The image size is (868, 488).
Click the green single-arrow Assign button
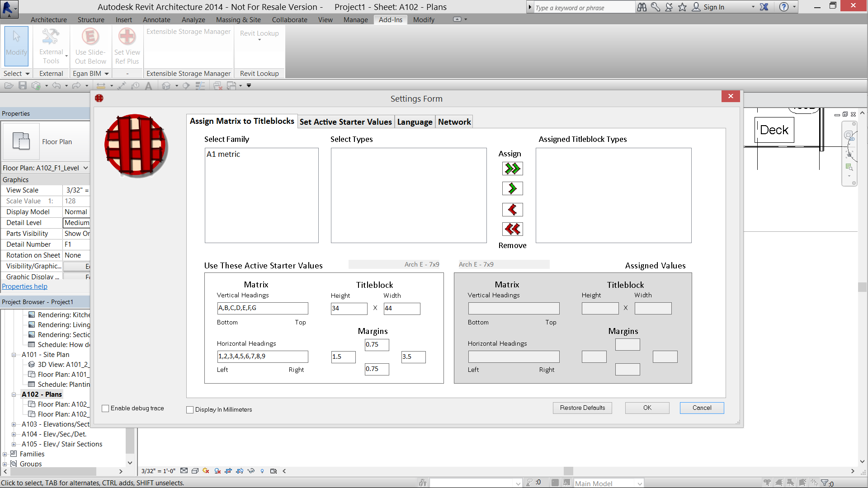click(512, 188)
